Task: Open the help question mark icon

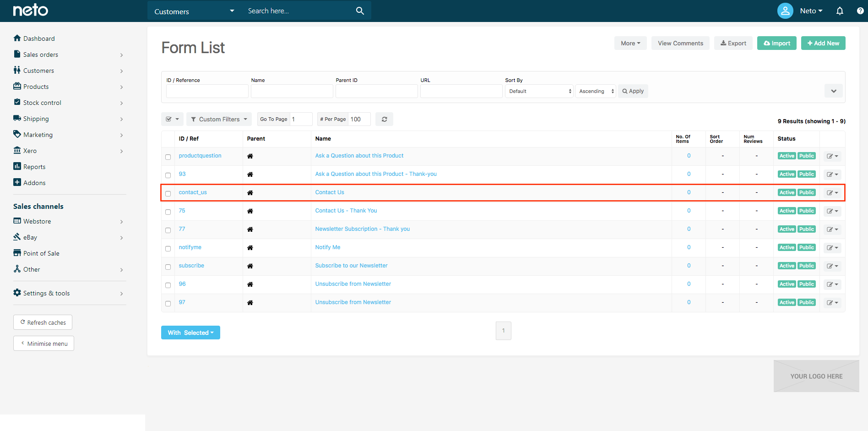Action: 860,11
